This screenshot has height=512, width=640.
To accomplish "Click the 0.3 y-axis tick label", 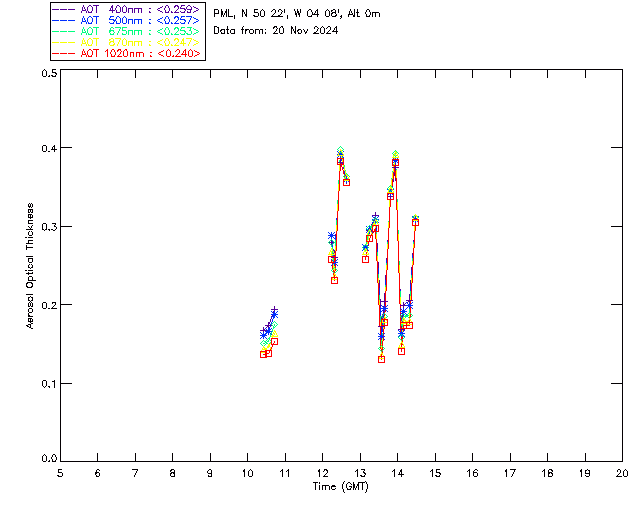I will [49, 227].
